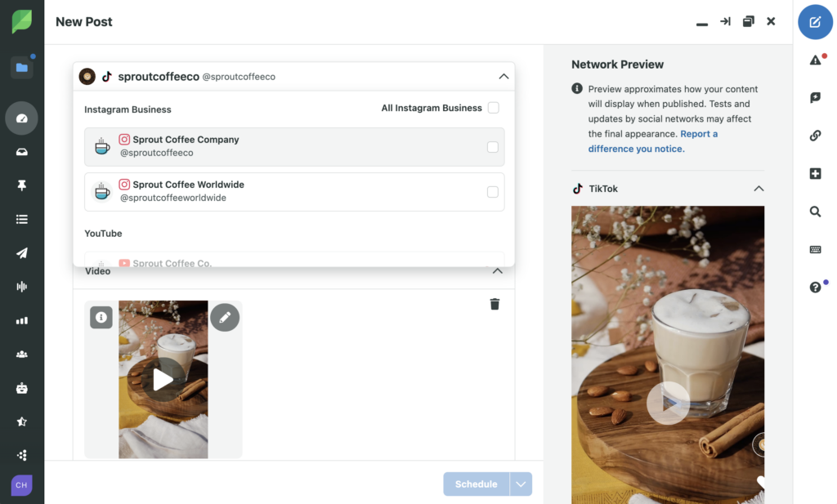Check the All Instagram Business checkbox
This screenshot has width=837, height=504.
493,108
